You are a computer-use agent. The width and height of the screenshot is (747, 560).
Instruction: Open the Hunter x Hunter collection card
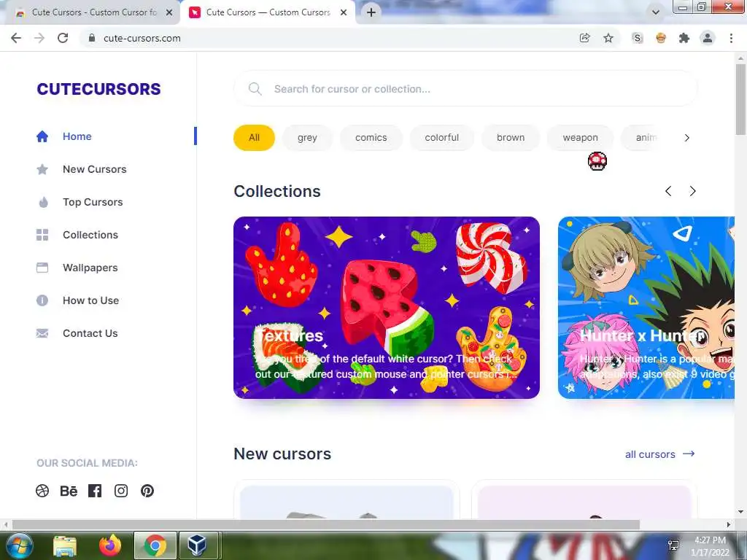(646, 308)
